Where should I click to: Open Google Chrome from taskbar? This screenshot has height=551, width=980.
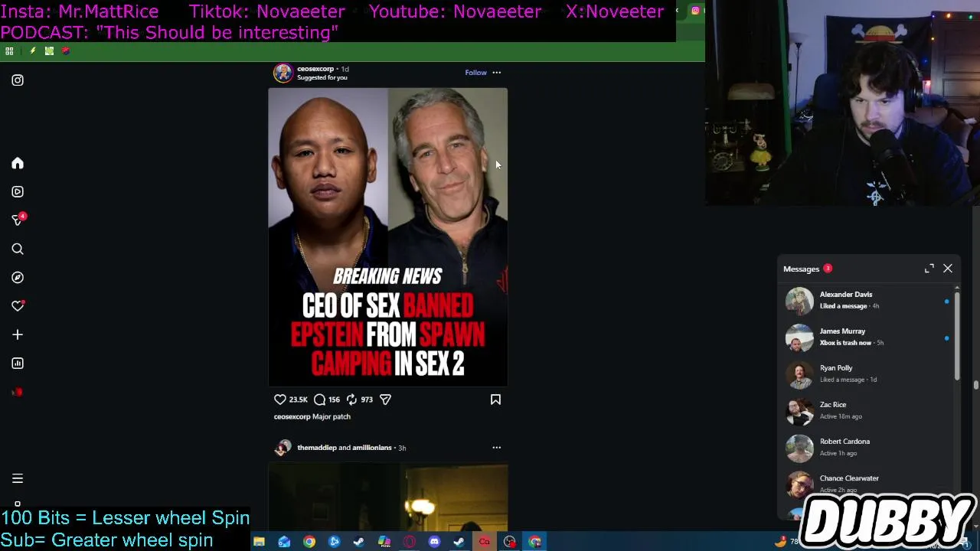309,542
